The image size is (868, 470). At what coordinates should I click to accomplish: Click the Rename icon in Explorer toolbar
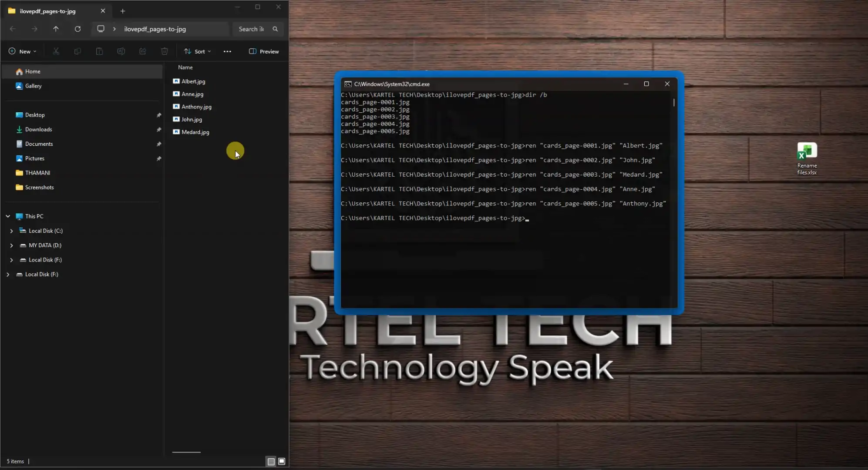point(121,51)
